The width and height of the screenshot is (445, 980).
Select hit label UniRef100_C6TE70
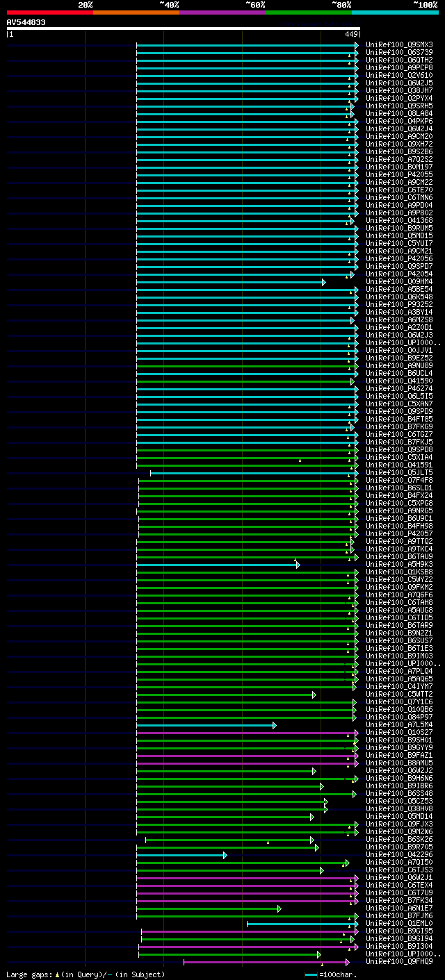point(398,190)
